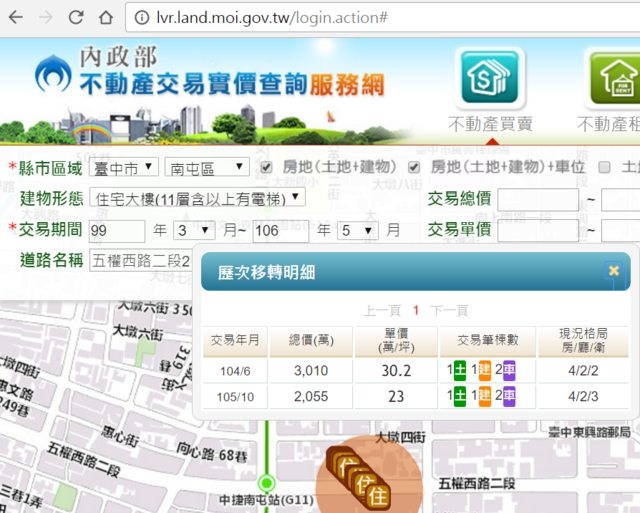View site info icon in address bar
This screenshot has width=640, height=513.
pyautogui.click(x=142, y=18)
